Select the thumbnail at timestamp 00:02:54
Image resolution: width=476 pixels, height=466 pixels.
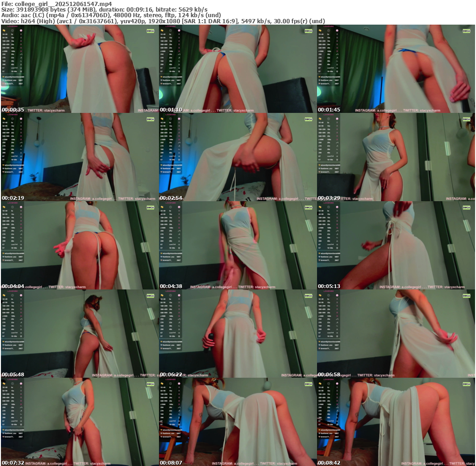(238, 157)
